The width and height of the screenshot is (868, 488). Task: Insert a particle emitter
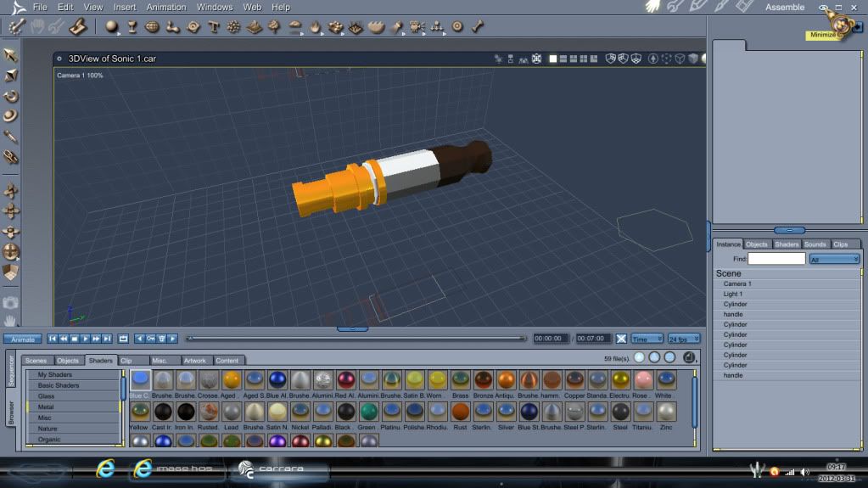(x=234, y=26)
